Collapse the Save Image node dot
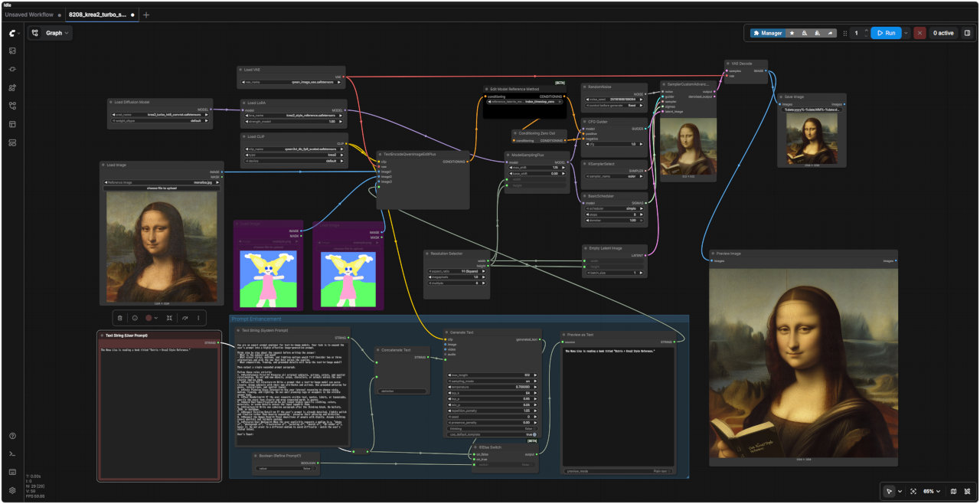Image resolution: width=980 pixels, height=504 pixels. [x=780, y=97]
